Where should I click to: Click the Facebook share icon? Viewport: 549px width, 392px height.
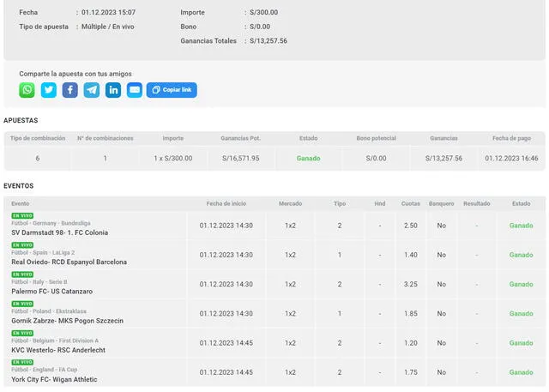coord(70,90)
